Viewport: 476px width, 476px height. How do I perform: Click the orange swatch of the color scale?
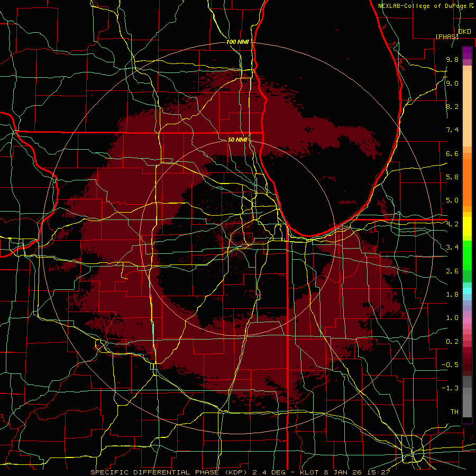point(467,183)
